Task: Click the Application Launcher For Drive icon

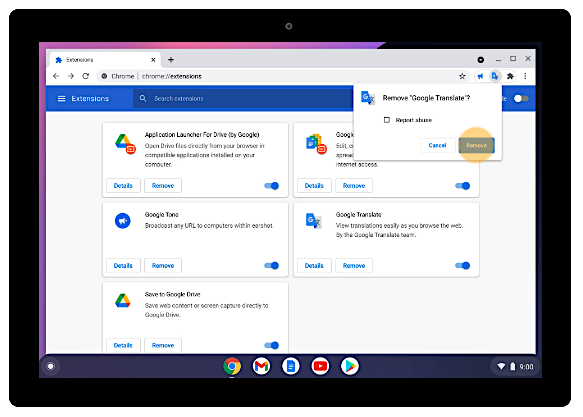Action: 125,144
